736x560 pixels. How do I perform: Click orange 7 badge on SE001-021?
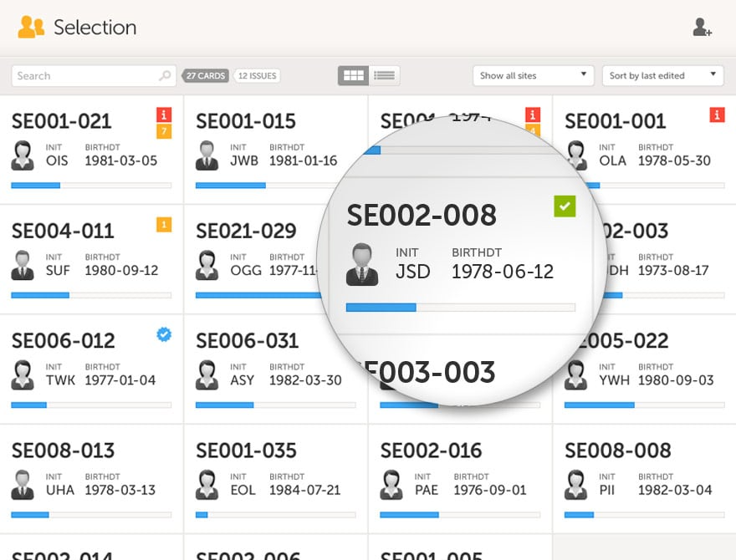164,131
